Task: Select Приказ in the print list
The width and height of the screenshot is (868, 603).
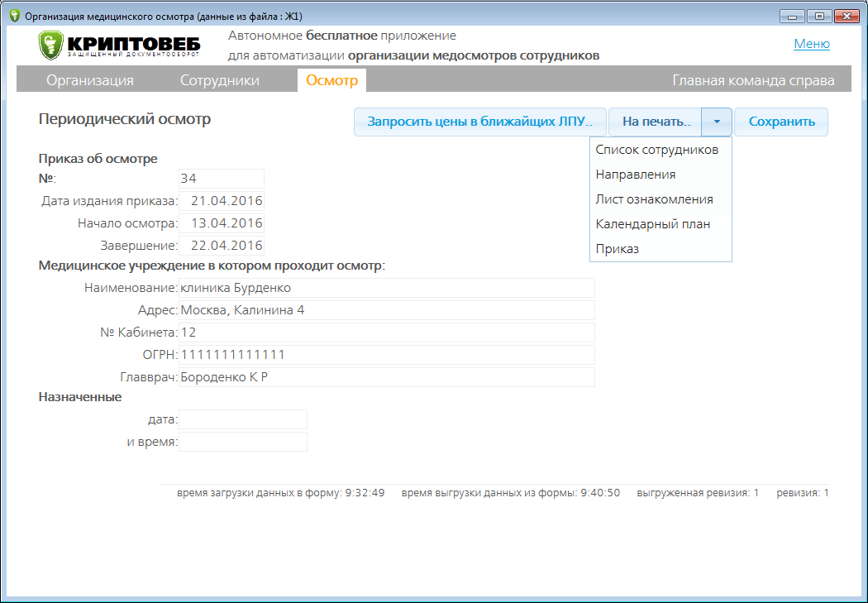Action: pyautogui.click(x=617, y=249)
